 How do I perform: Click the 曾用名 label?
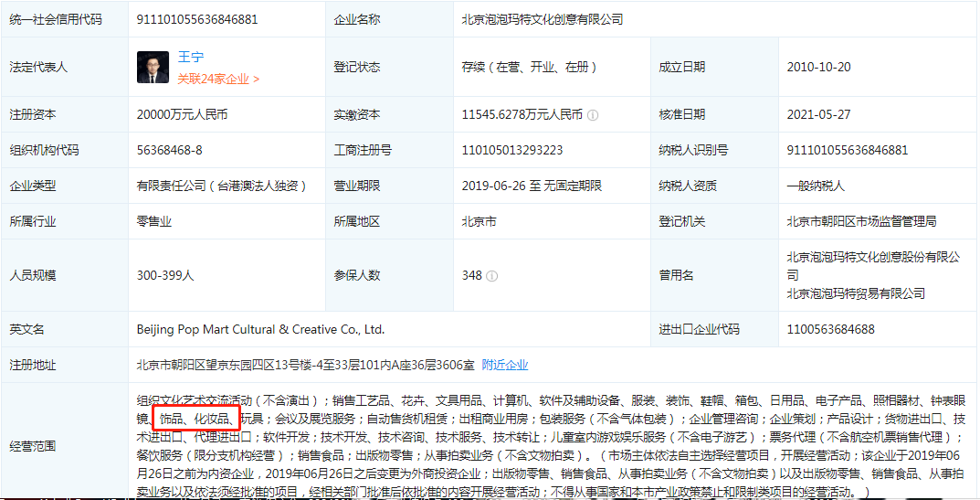coord(676,275)
